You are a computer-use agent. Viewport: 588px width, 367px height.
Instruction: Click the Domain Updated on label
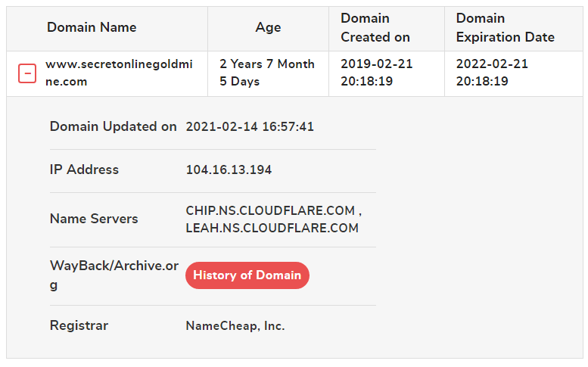[114, 126]
